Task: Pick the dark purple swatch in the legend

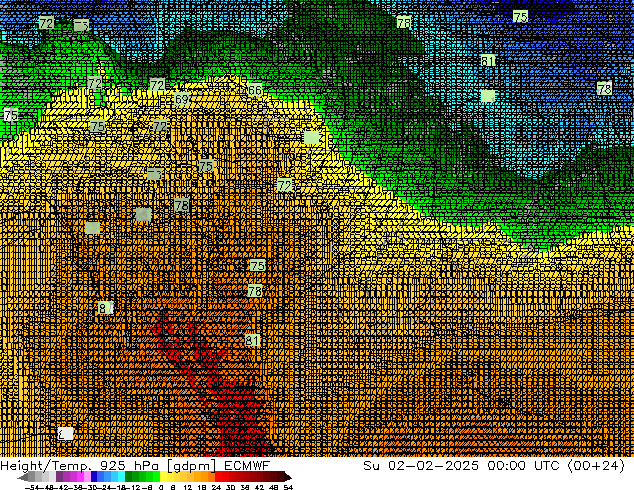Action: click(59, 477)
